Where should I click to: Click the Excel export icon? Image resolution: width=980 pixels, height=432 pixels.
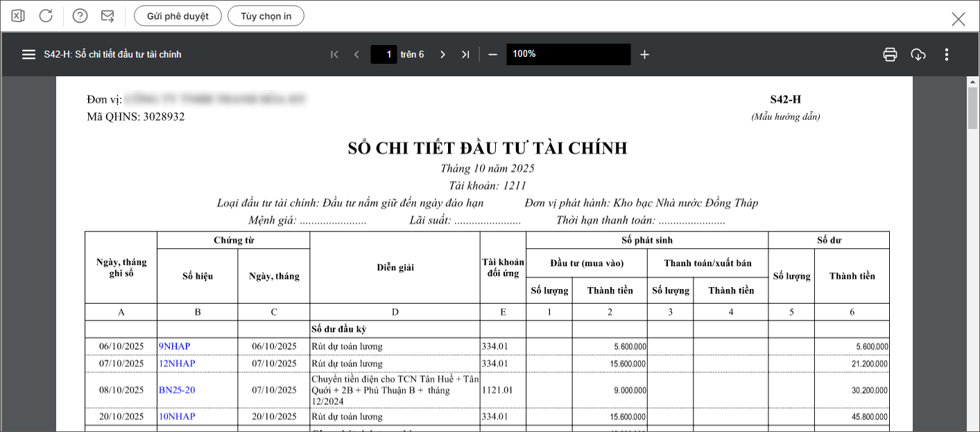pyautogui.click(x=18, y=16)
